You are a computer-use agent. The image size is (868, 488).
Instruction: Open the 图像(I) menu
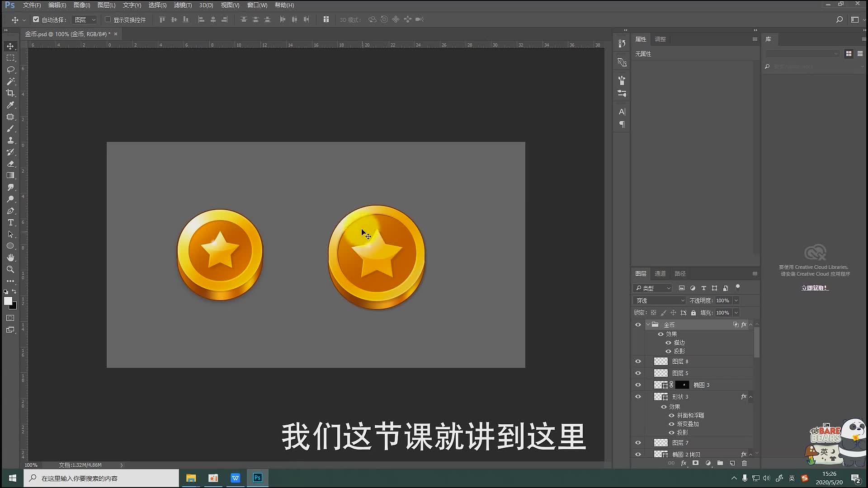pos(82,5)
